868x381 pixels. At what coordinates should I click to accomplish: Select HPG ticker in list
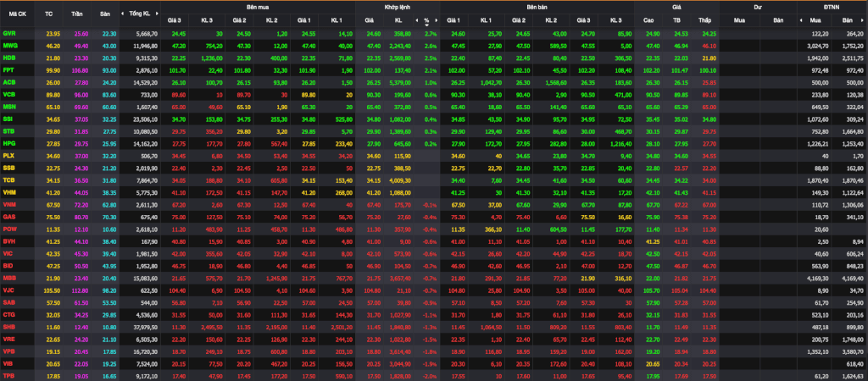point(8,143)
